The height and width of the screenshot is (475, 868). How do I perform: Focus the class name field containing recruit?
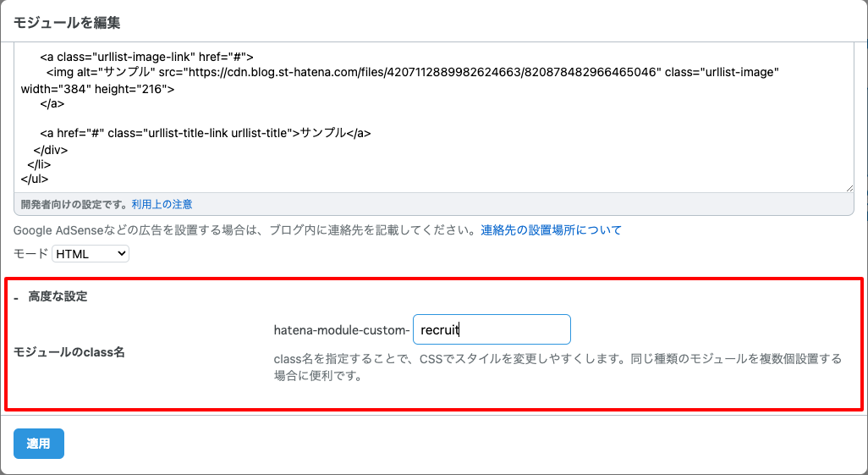click(x=492, y=330)
